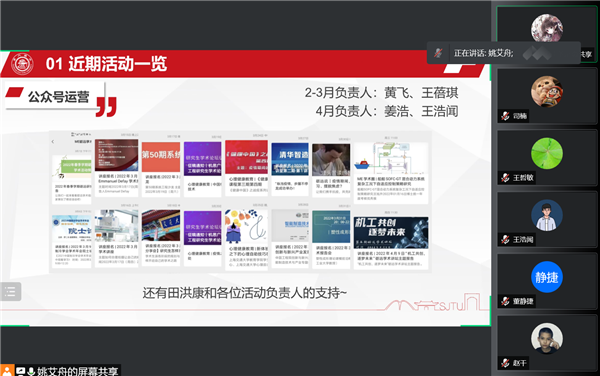The height and width of the screenshot is (376, 600).
Task: Click the anime girl avatar
Action: tap(546, 29)
